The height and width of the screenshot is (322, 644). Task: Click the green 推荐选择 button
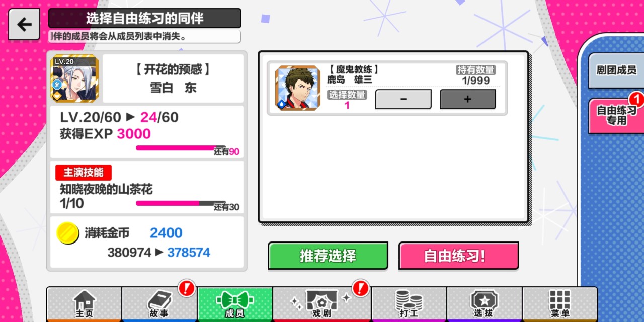tap(328, 256)
